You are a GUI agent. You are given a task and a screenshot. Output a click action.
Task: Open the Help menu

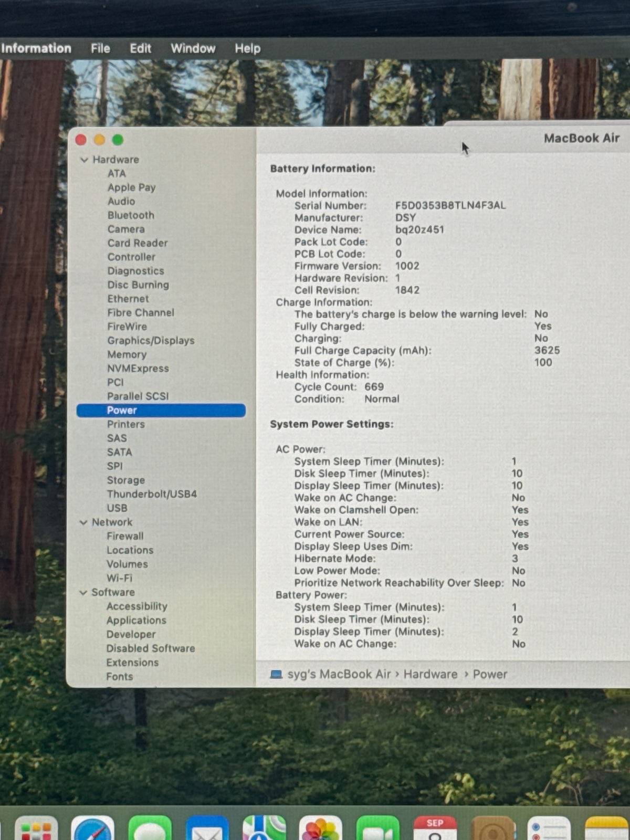coord(248,48)
